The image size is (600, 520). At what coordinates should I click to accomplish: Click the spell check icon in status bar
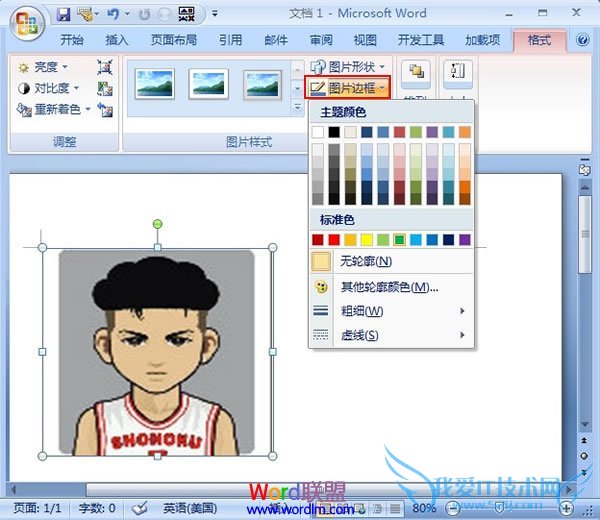tap(140, 507)
